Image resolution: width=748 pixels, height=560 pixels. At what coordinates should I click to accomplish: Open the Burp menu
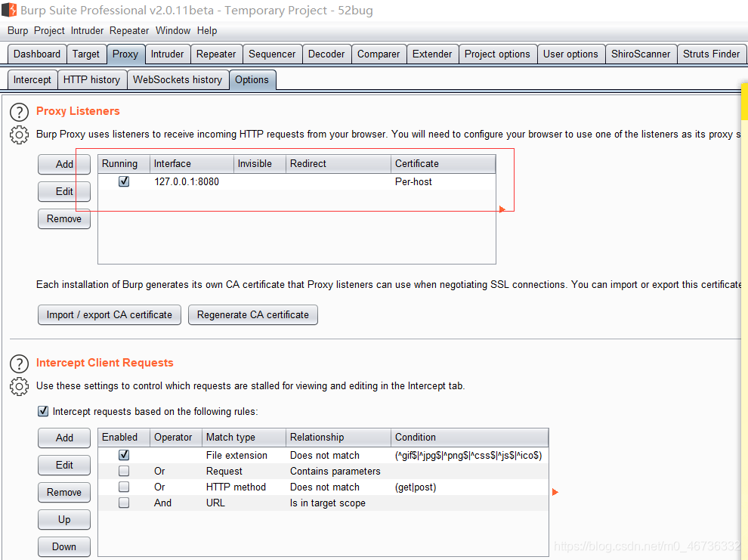pos(17,30)
